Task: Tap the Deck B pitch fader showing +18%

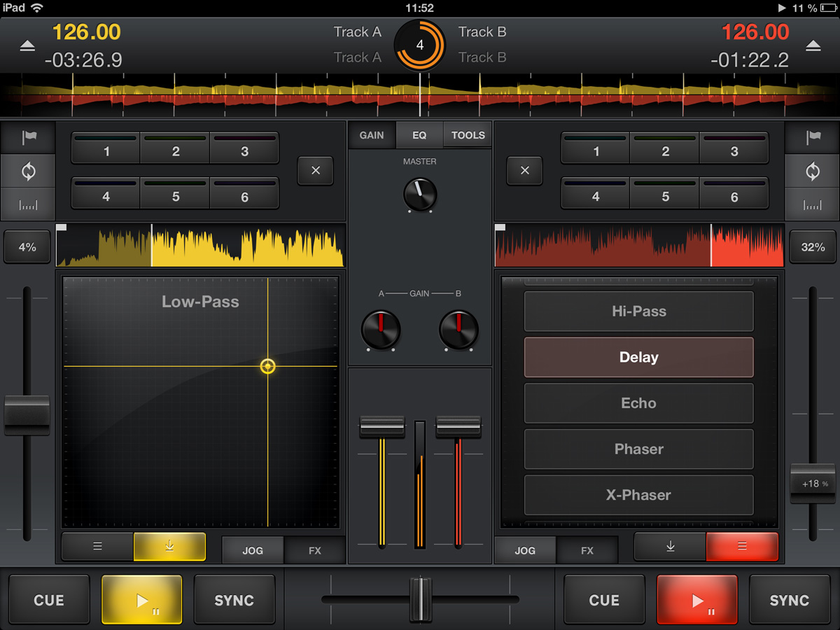Action: (813, 484)
